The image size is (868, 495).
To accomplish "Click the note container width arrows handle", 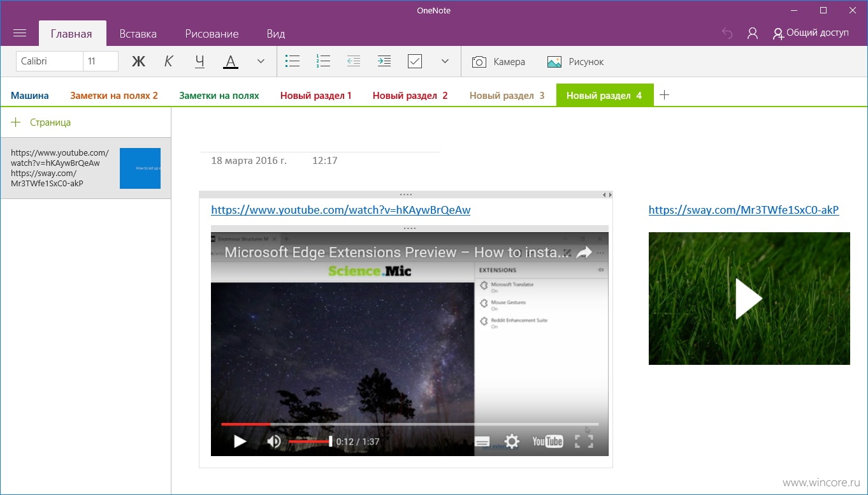I will click(x=608, y=195).
